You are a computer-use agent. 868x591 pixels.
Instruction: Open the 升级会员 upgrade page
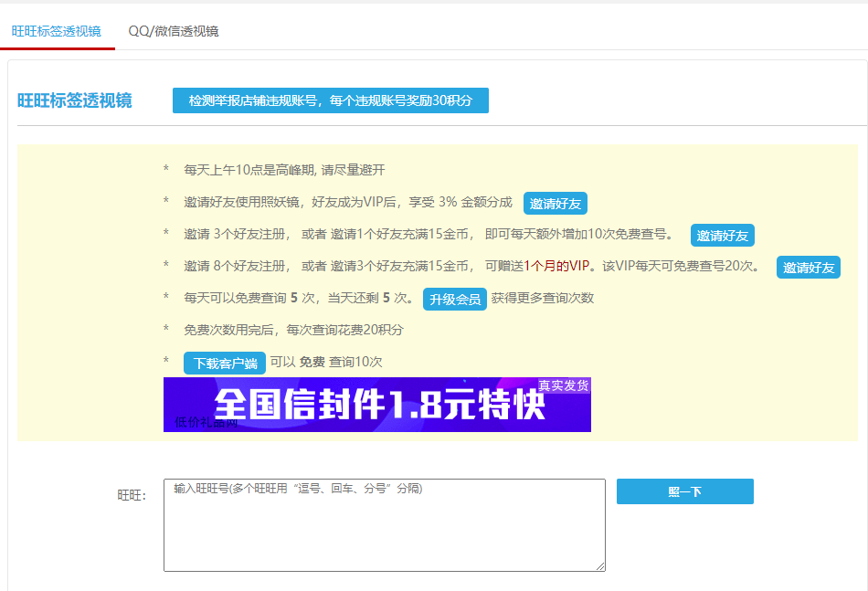pyautogui.click(x=454, y=299)
